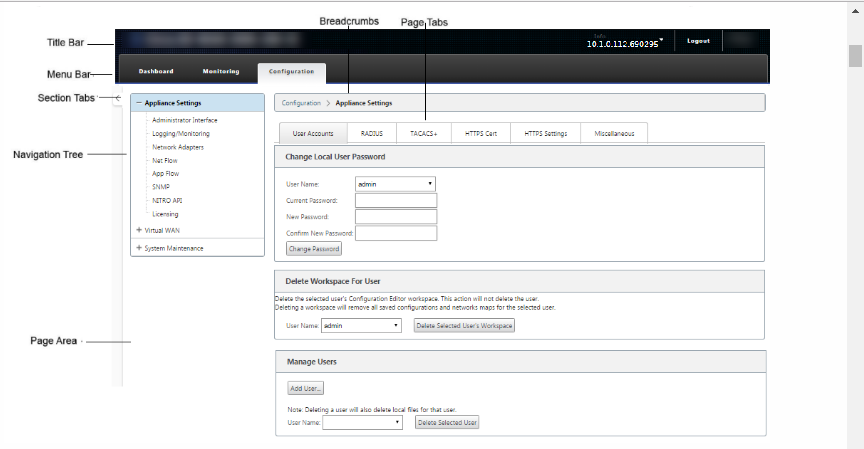The height and width of the screenshot is (449, 864).
Task: Expand the System Maintenance section
Action: (x=139, y=248)
